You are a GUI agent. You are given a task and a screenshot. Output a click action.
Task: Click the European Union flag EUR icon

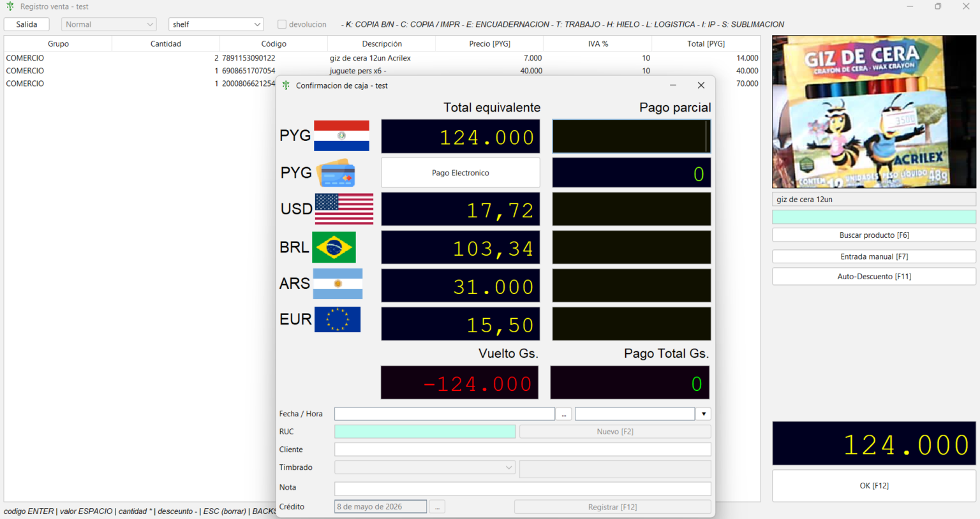[x=338, y=319]
